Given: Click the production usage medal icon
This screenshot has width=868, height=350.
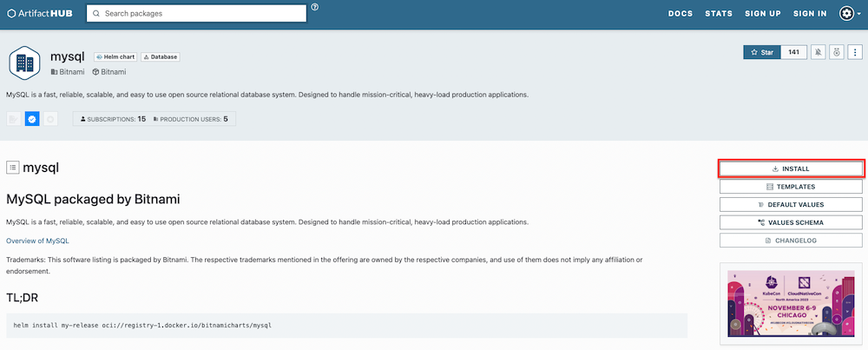Looking at the screenshot, I should point(837,52).
